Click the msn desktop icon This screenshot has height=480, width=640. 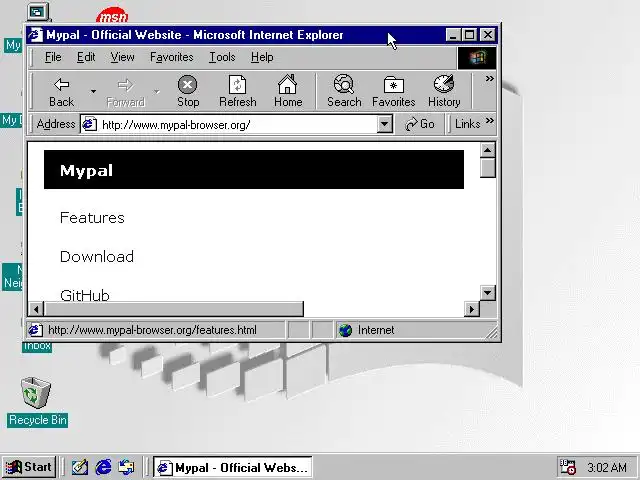(112, 16)
